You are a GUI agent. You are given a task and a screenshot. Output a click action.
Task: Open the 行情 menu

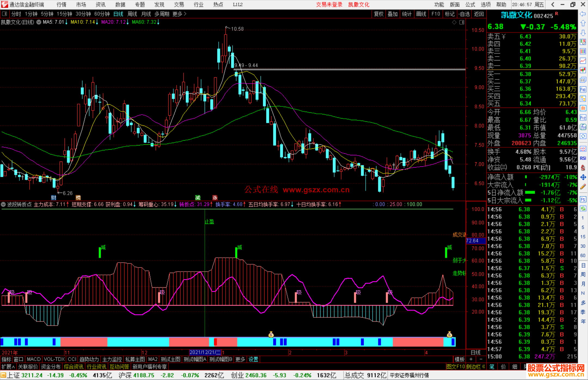point(62,4)
